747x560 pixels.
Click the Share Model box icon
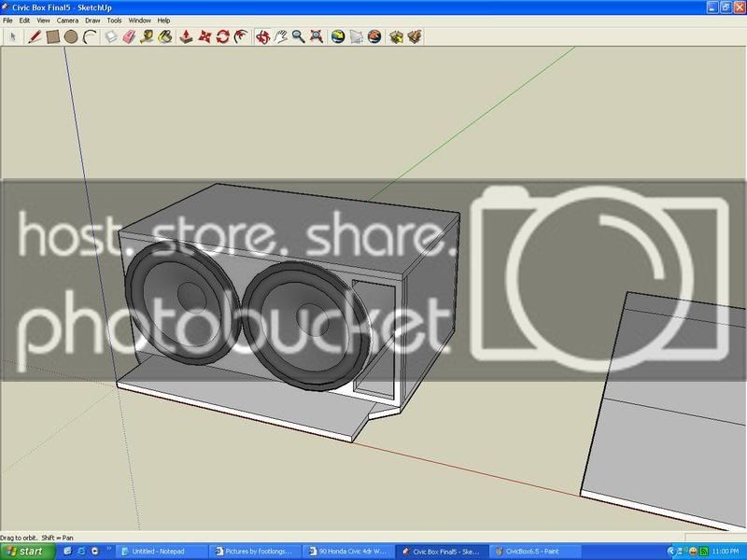[415, 36]
